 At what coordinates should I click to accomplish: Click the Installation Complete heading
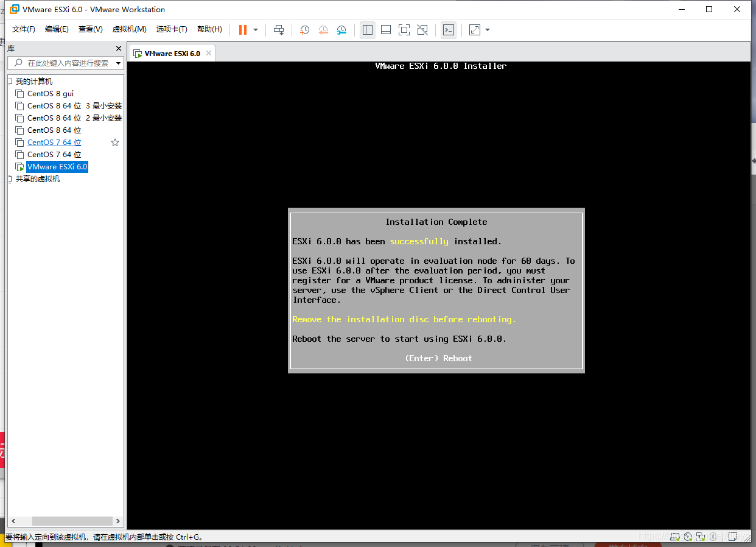click(436, 222)
